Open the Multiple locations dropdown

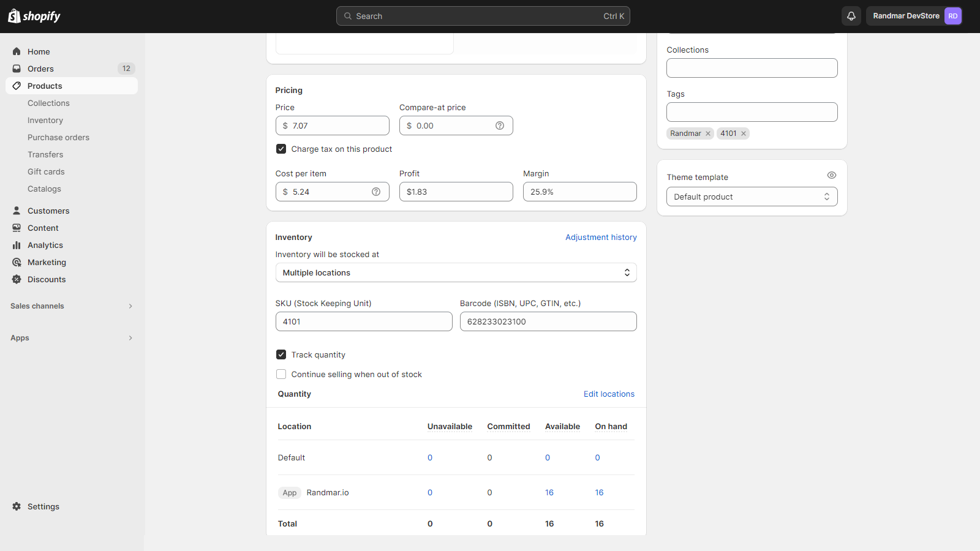pos(456,272)
